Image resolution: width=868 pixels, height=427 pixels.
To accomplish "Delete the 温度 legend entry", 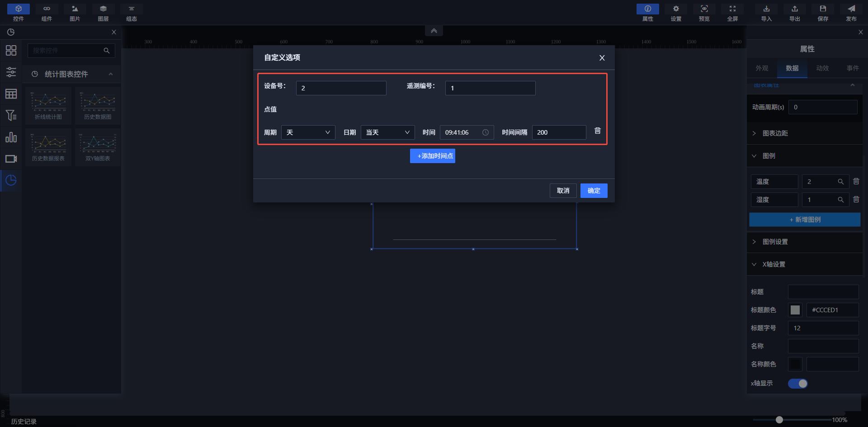I will [856, 181].
